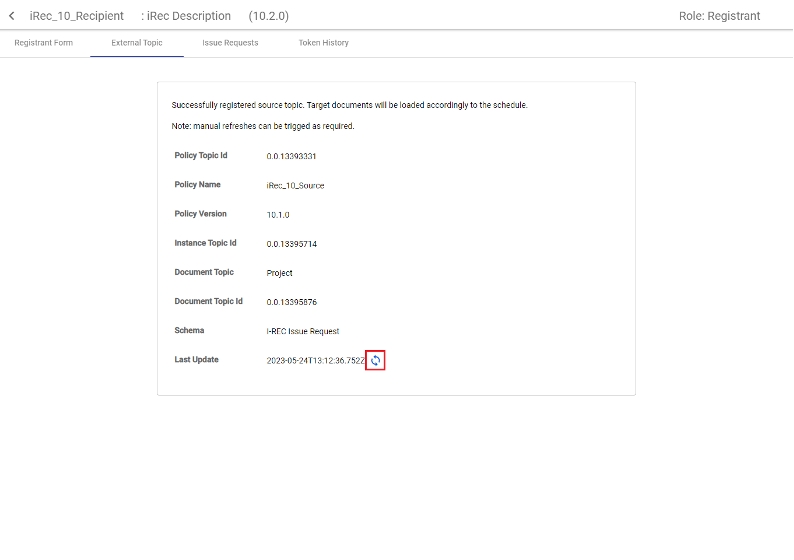Screen dimensions: 794x560
Task: Click the Schema value I-REC Issue Request
Action: (303, 331)
